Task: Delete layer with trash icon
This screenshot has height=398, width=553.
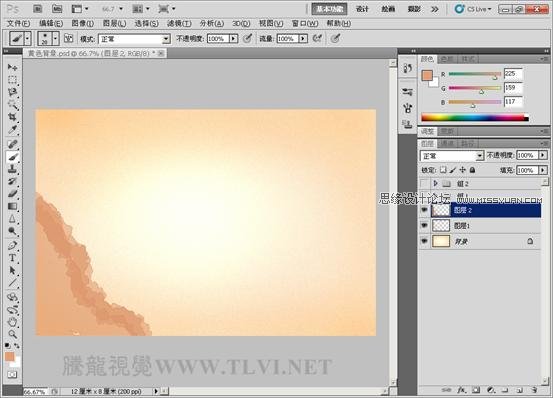Action: click(x=534, y=390)
